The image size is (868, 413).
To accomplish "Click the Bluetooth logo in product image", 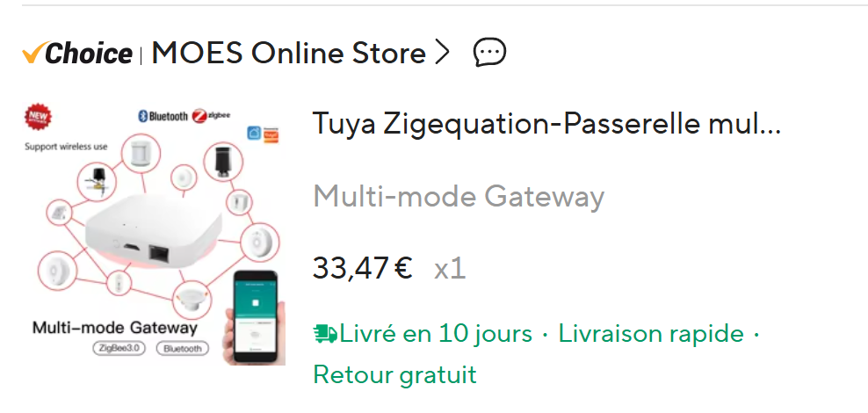I will [x=163, y=116].
